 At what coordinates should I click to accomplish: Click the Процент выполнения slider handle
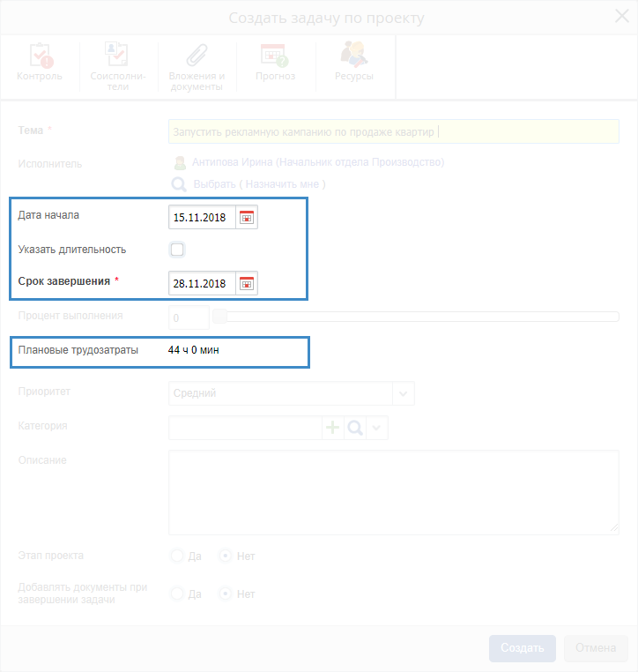tap(220, 317)
